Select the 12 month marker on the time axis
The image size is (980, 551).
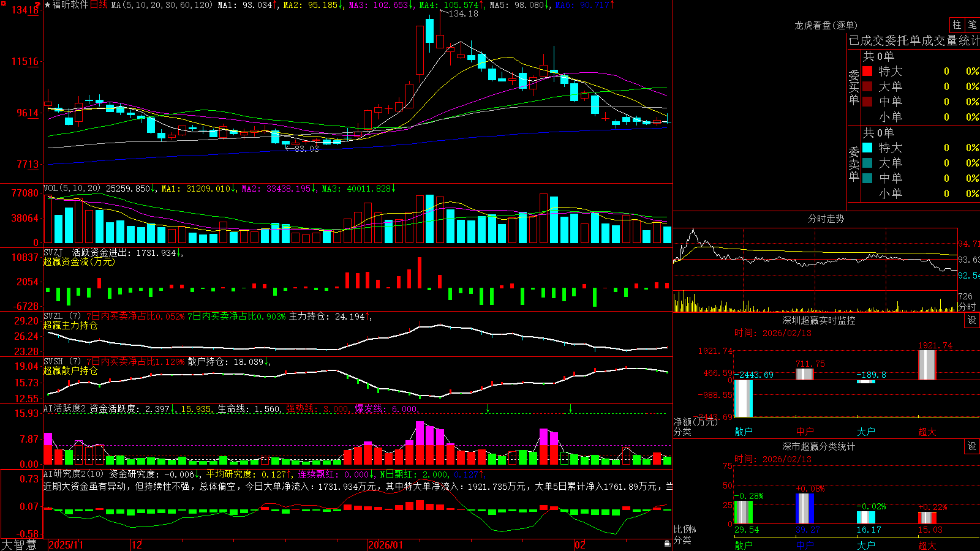(x=137, y=545)
